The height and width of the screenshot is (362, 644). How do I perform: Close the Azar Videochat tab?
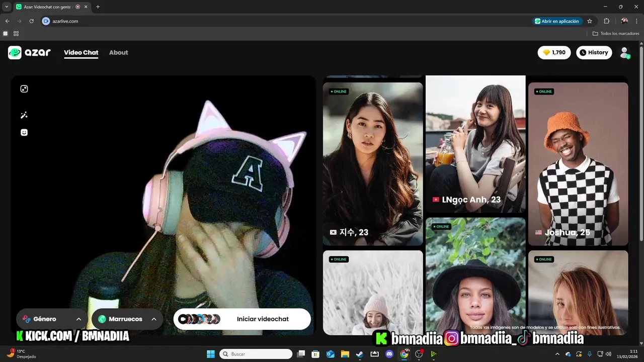tap(86, 7)
